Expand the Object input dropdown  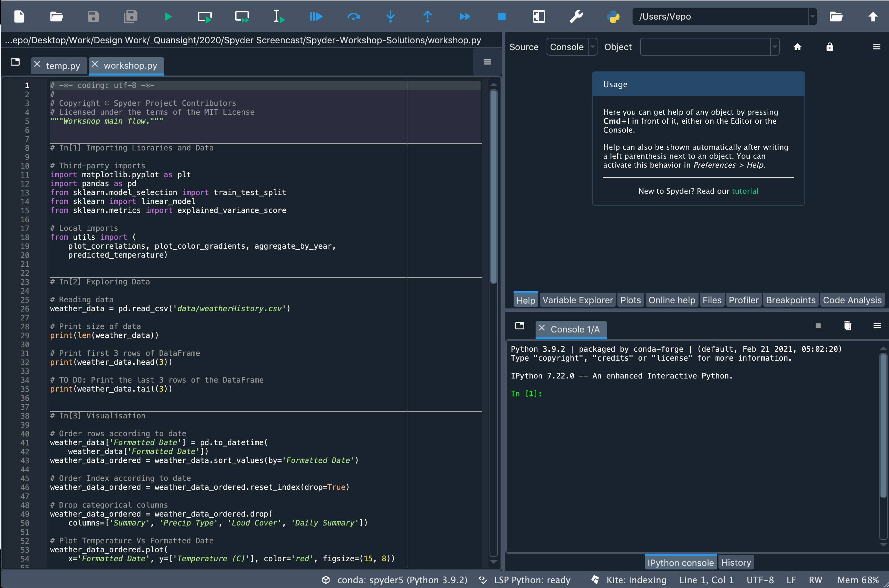pyautogui.click(x=776, y=47)
